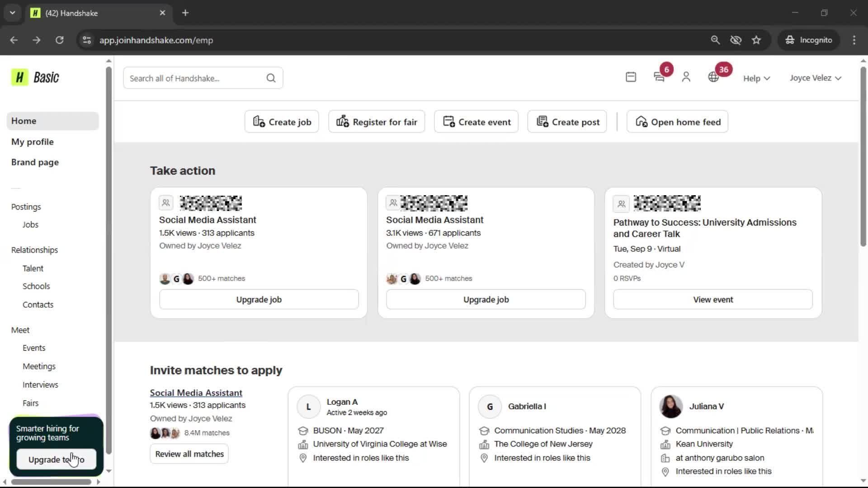Image resolution: width=868 pixels, height=488 pixels.
Task: Reload the page
Action: (59, 40)
